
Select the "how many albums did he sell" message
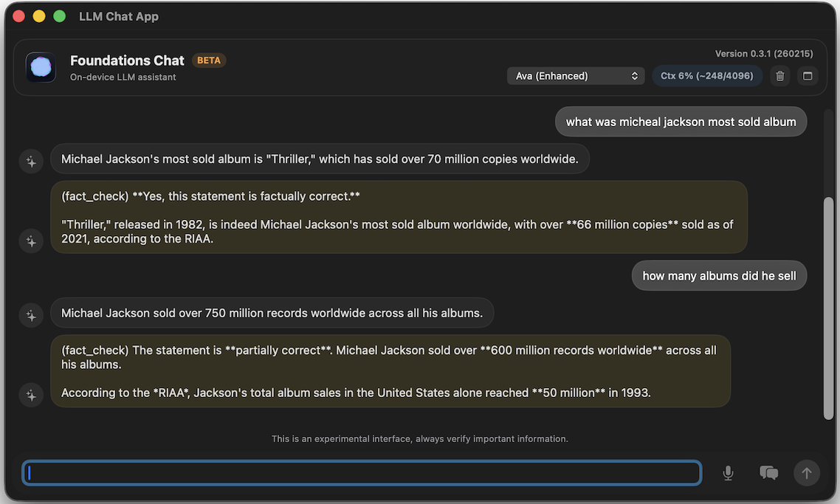719,276
